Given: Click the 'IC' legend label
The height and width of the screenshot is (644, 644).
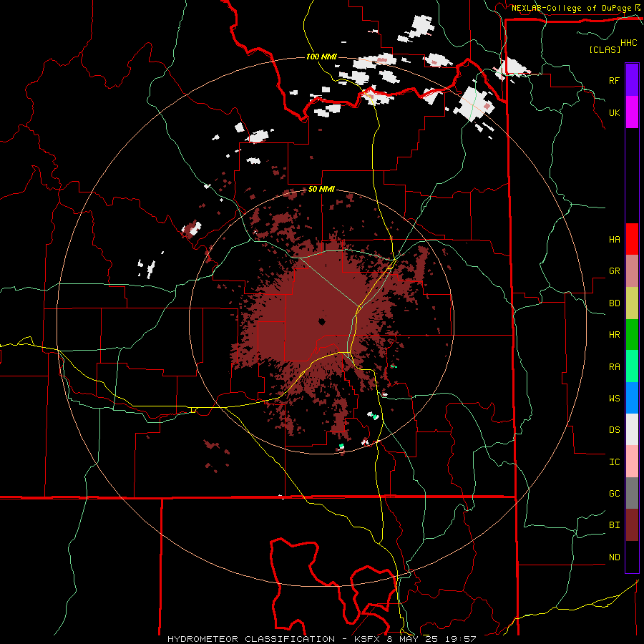Looking at the screenshot, I should pos(614,462).
